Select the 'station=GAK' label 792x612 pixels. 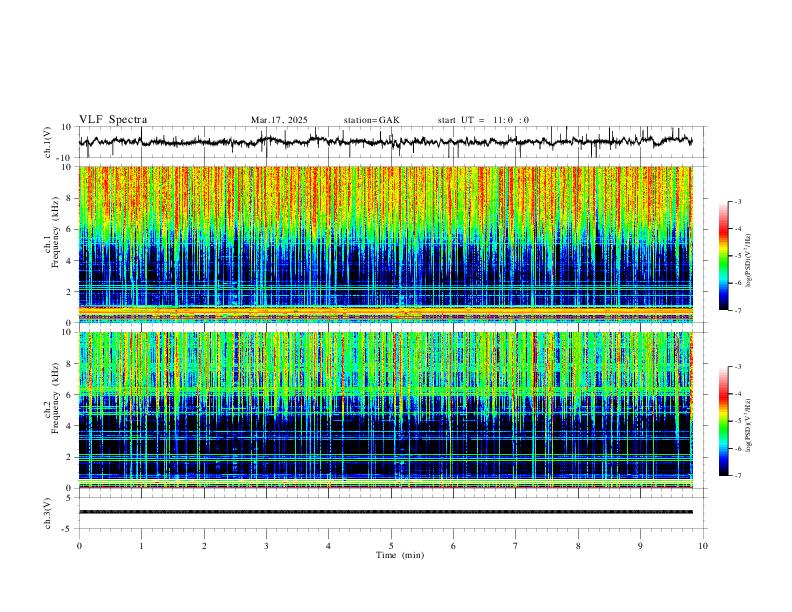[x=372, y=120]
